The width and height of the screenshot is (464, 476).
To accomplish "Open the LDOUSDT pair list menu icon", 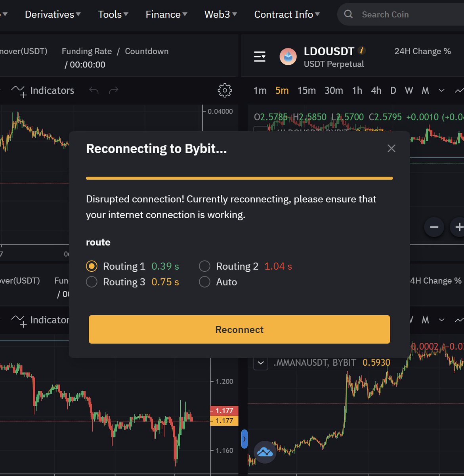I will tap(260, 57).
